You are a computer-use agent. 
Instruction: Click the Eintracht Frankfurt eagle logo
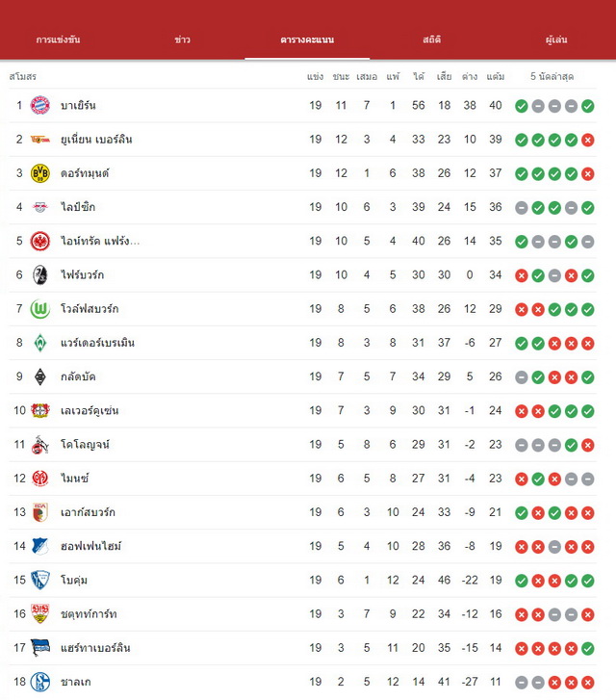tap(39, 241)
